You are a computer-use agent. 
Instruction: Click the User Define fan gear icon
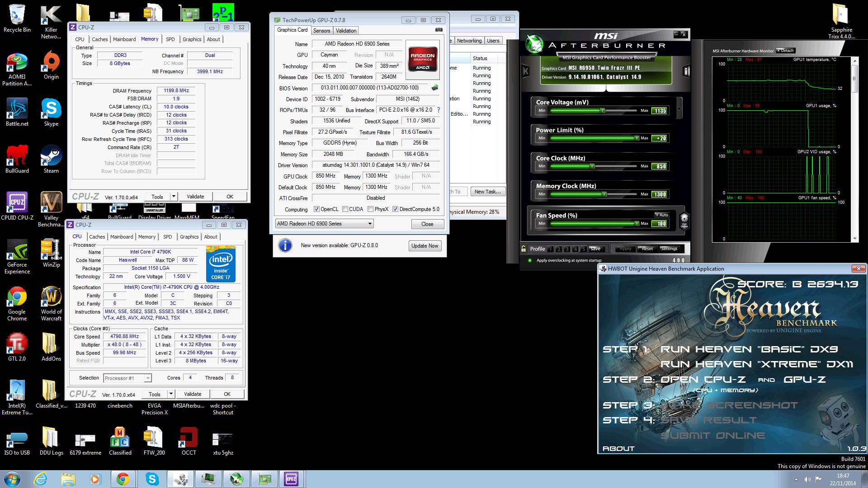(684, 221)
